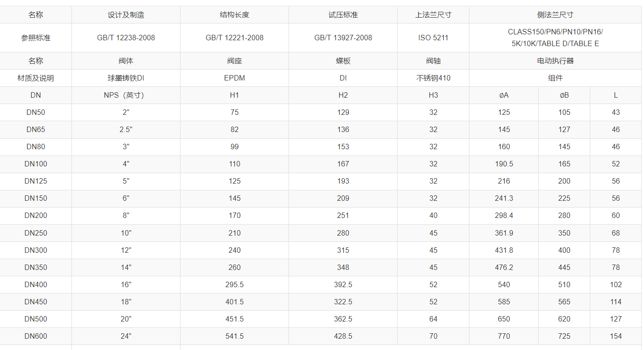Select the 不锈钢410 cell
644x350 pixels.
433,78
